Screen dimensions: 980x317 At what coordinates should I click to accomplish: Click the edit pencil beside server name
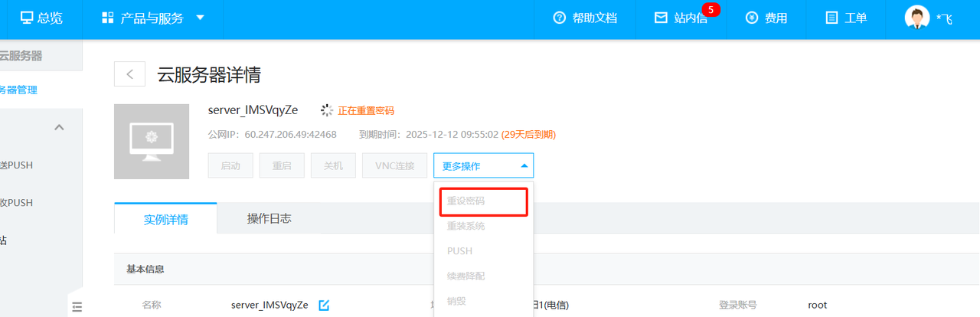pos(324,305)
